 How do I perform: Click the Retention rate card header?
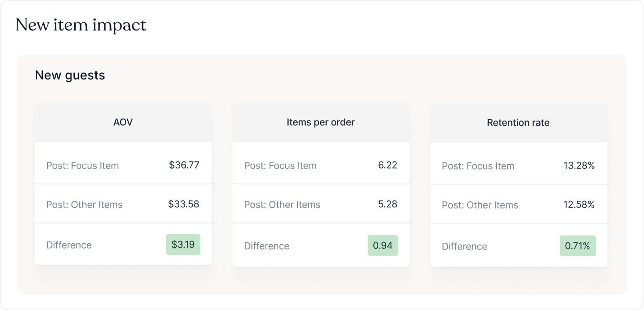pos(518,123)
